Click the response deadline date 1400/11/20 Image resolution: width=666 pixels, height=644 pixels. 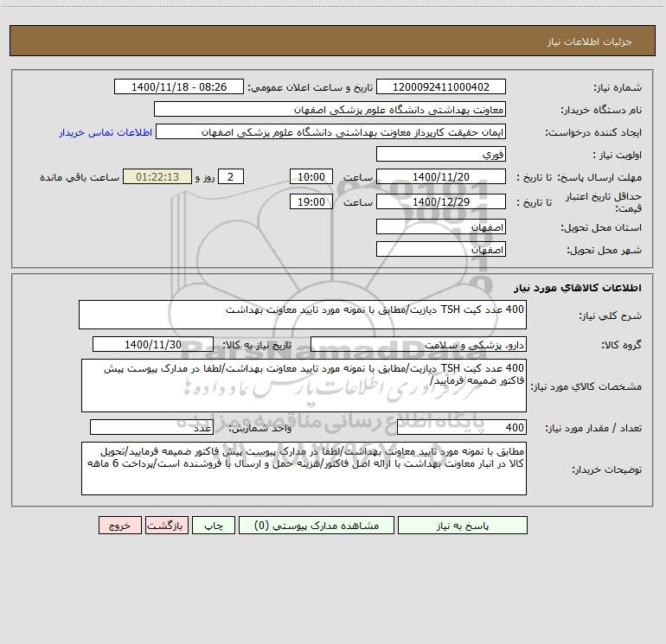pyautogui.click(x=441, y=176)
